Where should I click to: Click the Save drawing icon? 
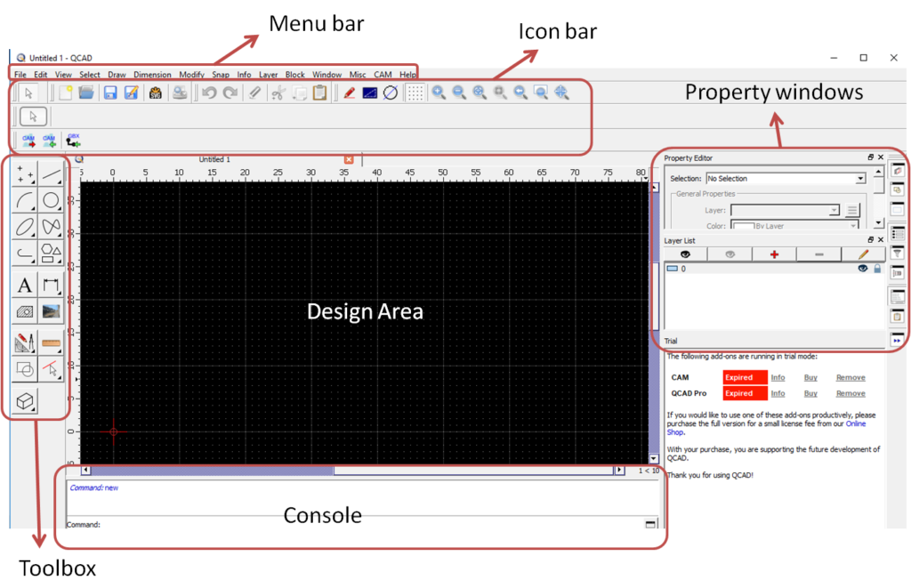[110, 93]
